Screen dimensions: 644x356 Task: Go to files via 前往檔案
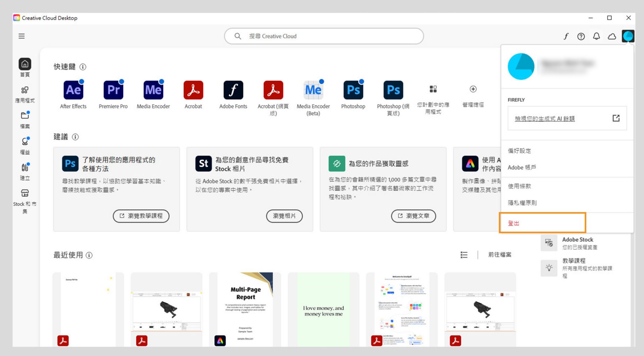500,255
